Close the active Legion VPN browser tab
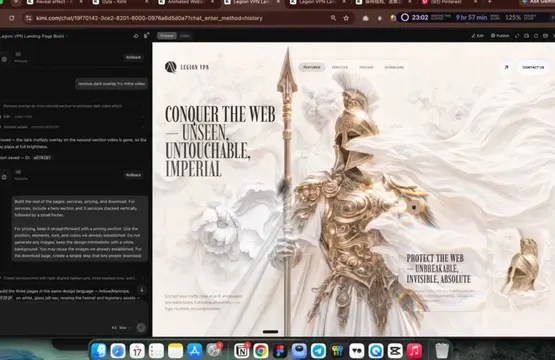The image size is (555, 360). (x=278, y=2)
